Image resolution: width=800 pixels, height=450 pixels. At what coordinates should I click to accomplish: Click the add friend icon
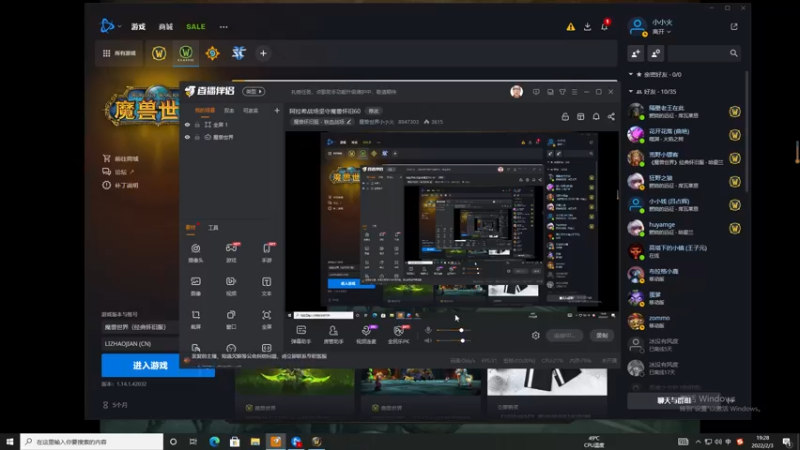(x=636, y=53)
